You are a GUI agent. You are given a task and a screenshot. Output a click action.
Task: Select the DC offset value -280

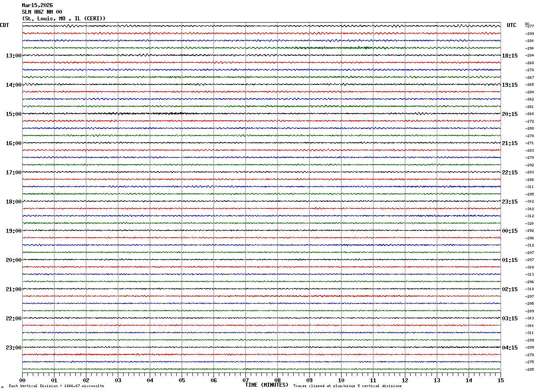pos(529,41)
